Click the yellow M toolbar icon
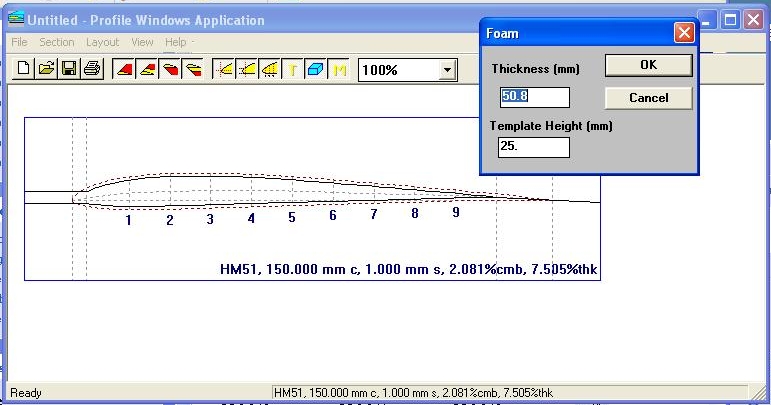Viewport: 771px width, 405px height. (340, 70)
